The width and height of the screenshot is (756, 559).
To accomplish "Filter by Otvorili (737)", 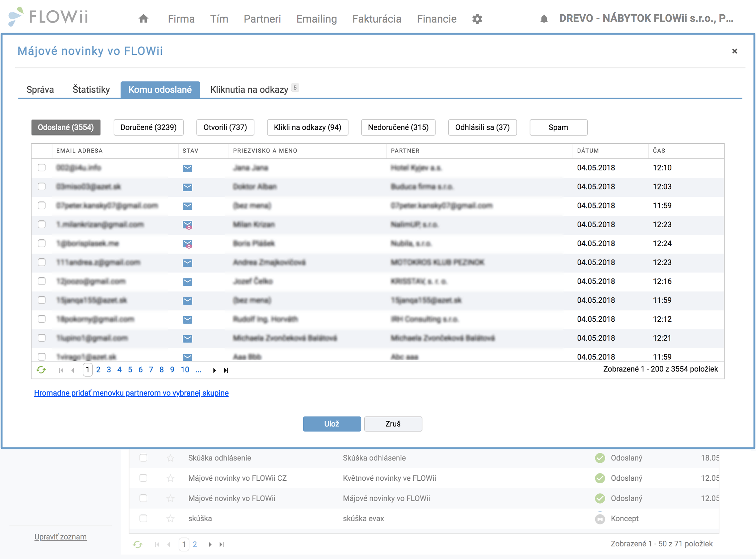I will [x=225, y=127].
